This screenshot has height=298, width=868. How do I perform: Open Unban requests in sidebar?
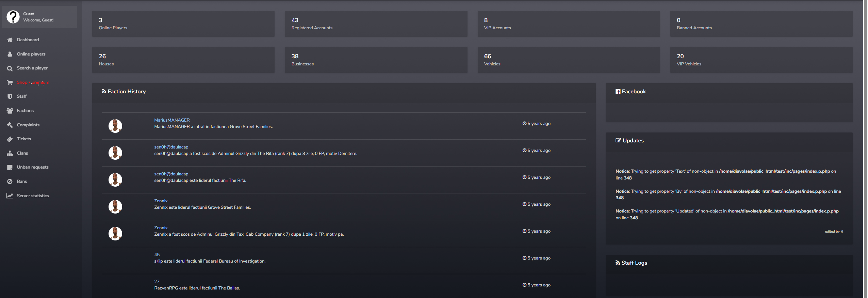coord(33,167)
